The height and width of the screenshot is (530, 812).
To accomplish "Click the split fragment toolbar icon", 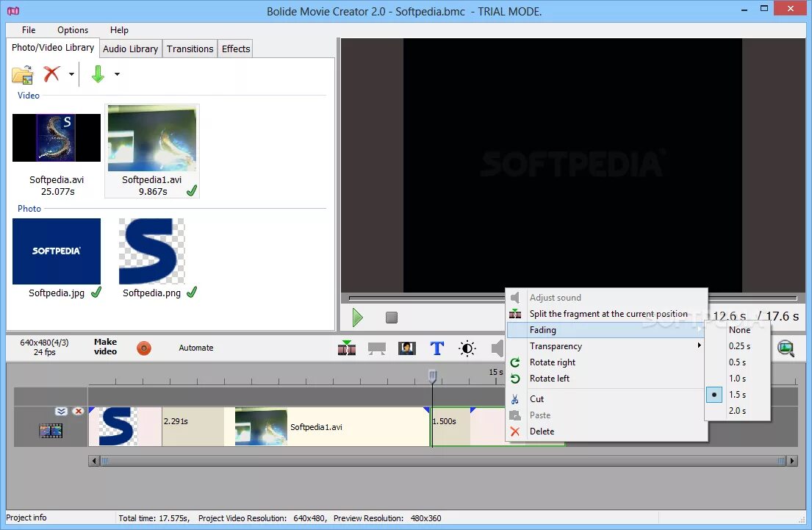I will pyautogui.click(x=346, y=348).
